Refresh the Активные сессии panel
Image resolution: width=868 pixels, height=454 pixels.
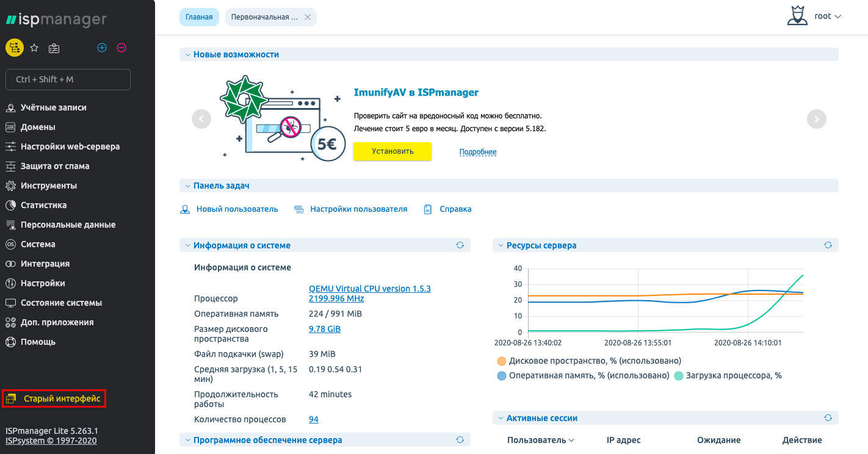coord(828,417)
